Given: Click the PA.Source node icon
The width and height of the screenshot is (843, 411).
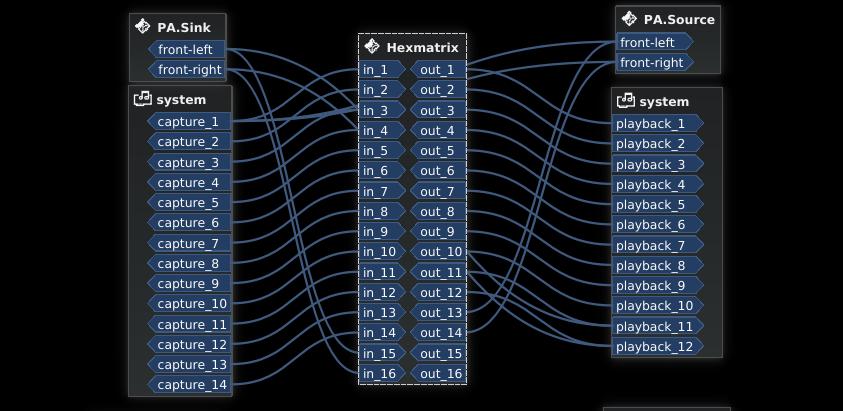Looking at the screenshot, I should (x=629, y=19).
